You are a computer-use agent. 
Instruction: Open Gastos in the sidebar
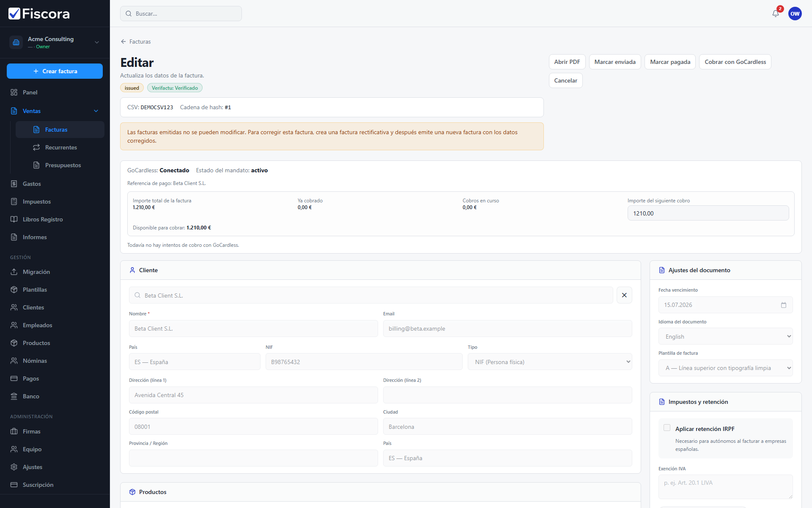pos(55,184)
